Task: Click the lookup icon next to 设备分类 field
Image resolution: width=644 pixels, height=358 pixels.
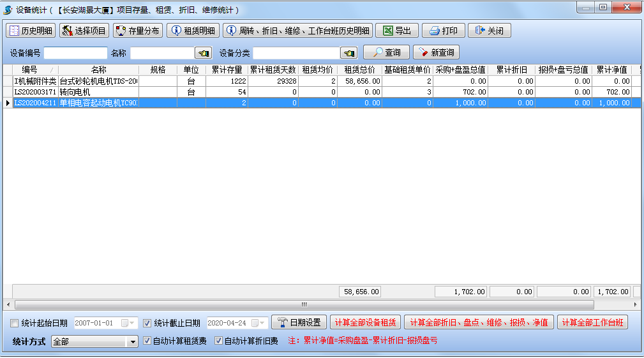Action: (348, 53)
